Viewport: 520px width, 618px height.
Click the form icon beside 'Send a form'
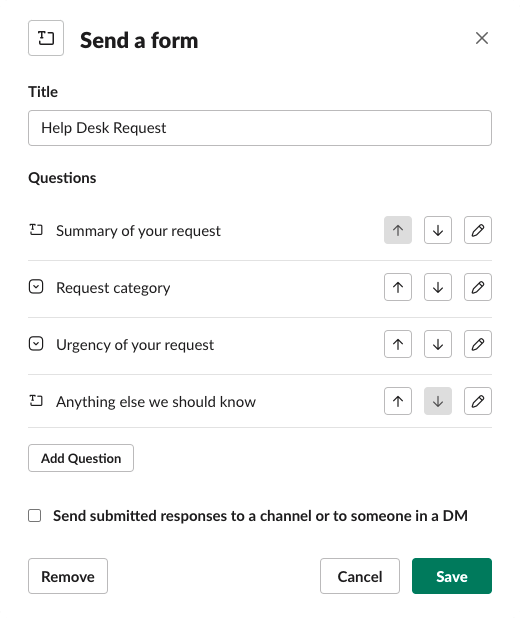[x=46, y=38]
